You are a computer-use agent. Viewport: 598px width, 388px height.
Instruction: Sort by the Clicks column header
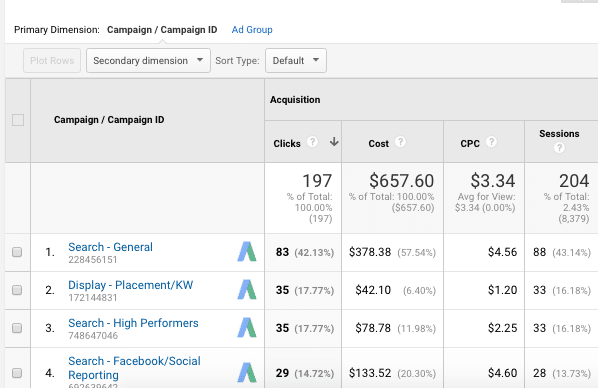(x=287, y=143)
